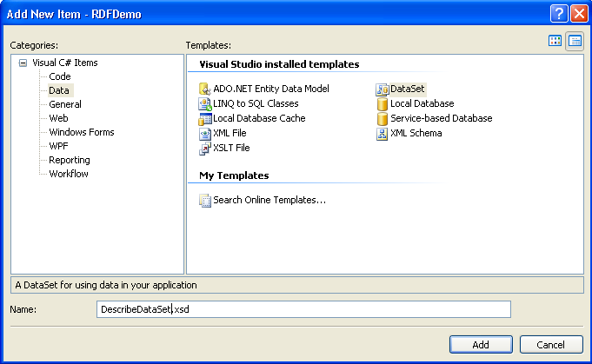
Task: Select the Reporting category
Action: click(x=69, y=160)
